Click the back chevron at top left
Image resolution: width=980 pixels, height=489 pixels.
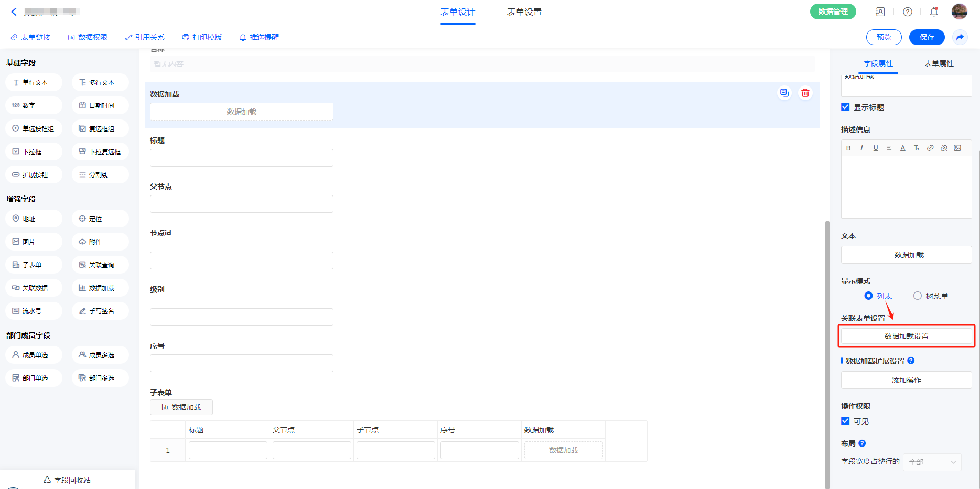[x=14, y=12]
